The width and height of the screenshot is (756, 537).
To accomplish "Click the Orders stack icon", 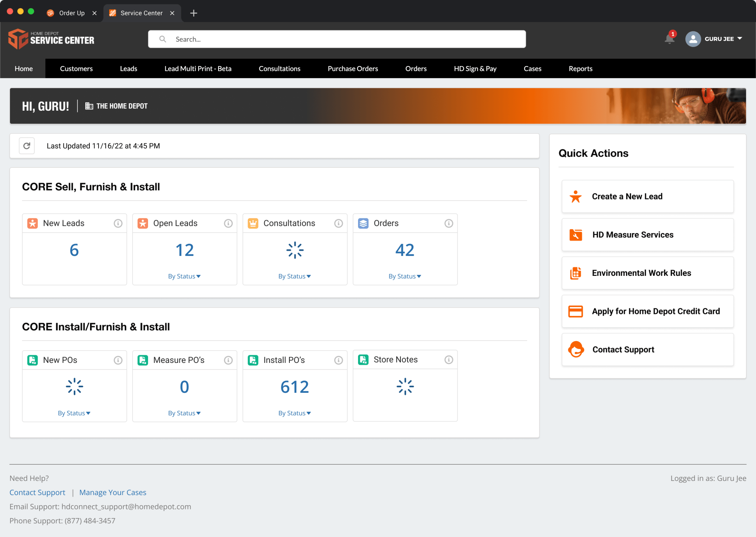I will click(363, 224).
